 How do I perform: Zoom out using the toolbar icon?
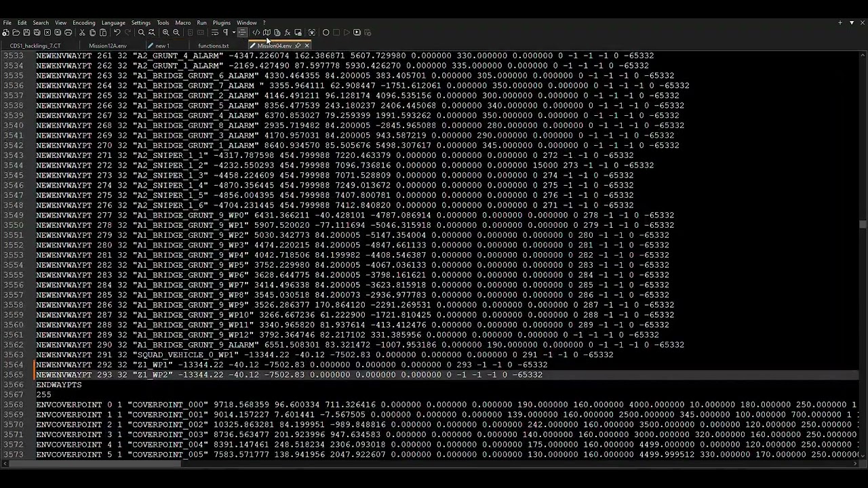point(176,33)
